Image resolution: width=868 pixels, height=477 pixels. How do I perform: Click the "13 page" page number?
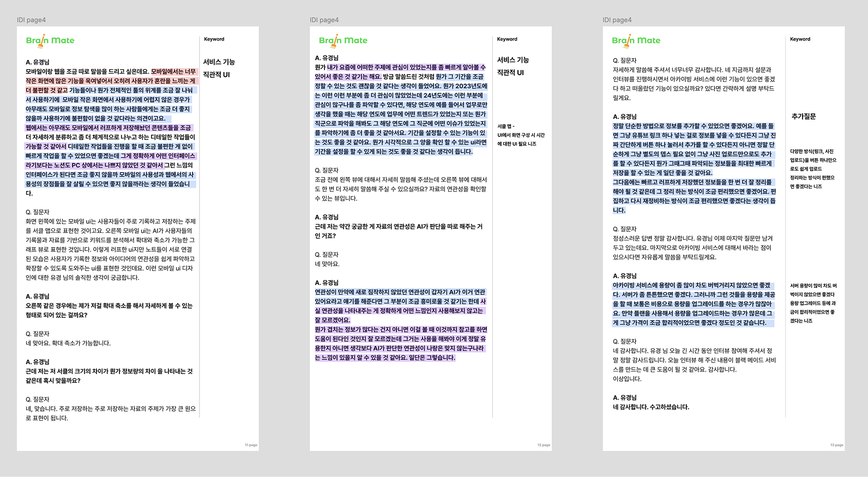(836, 445)
